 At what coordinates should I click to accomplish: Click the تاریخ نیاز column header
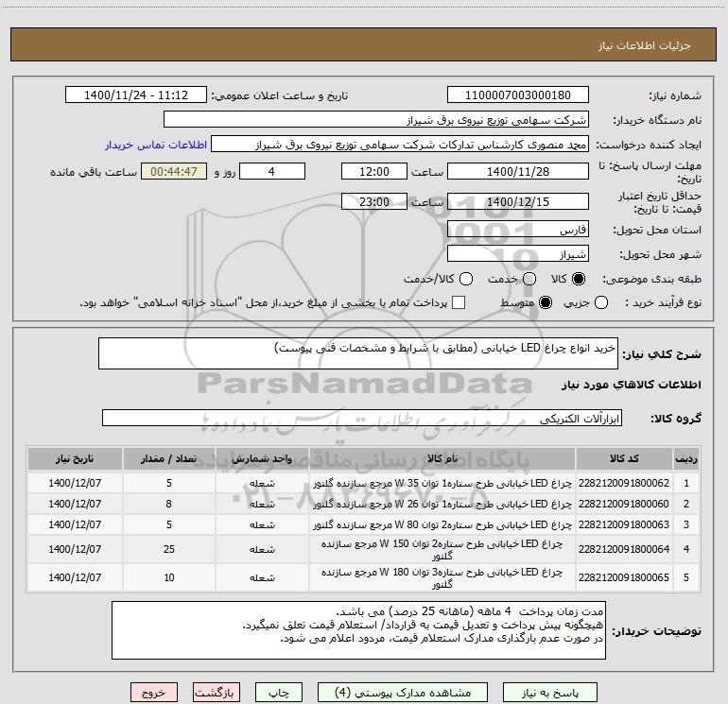[75, 458]
